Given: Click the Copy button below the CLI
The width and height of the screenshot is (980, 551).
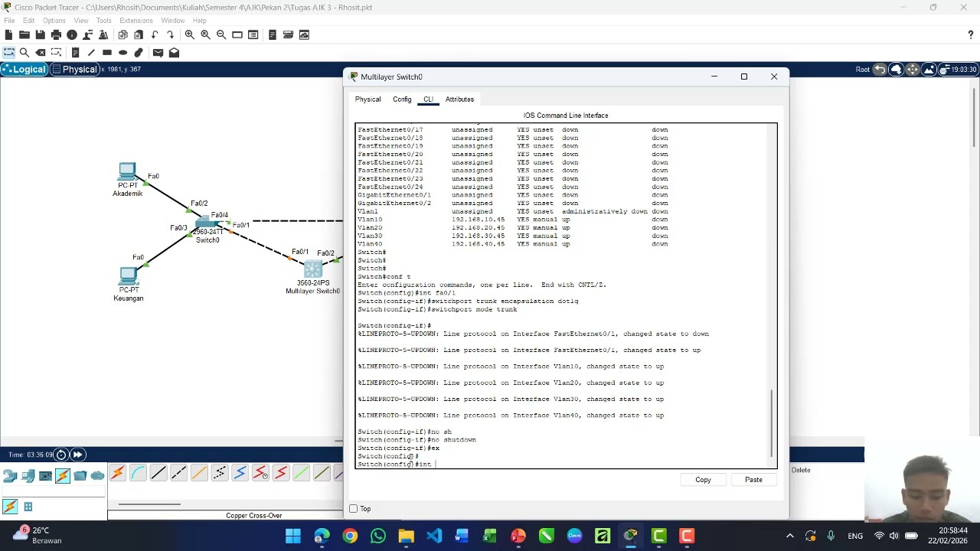Looking at the screenshot, I should (x=703, y=480).
